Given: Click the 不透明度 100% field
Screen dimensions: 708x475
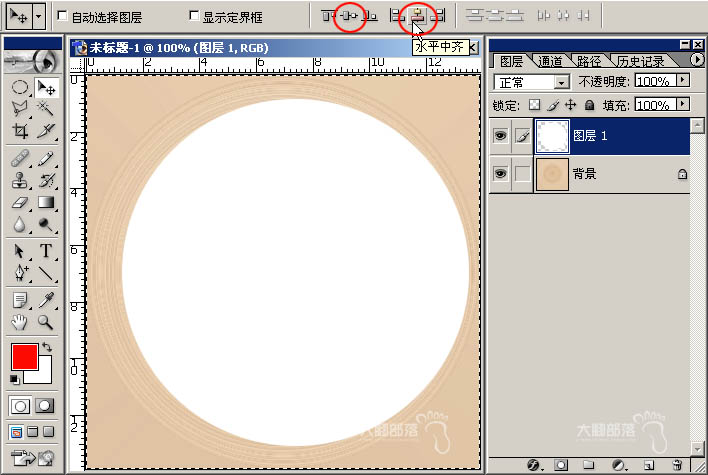Looking at the screenshot, I should tap(656, 81).
